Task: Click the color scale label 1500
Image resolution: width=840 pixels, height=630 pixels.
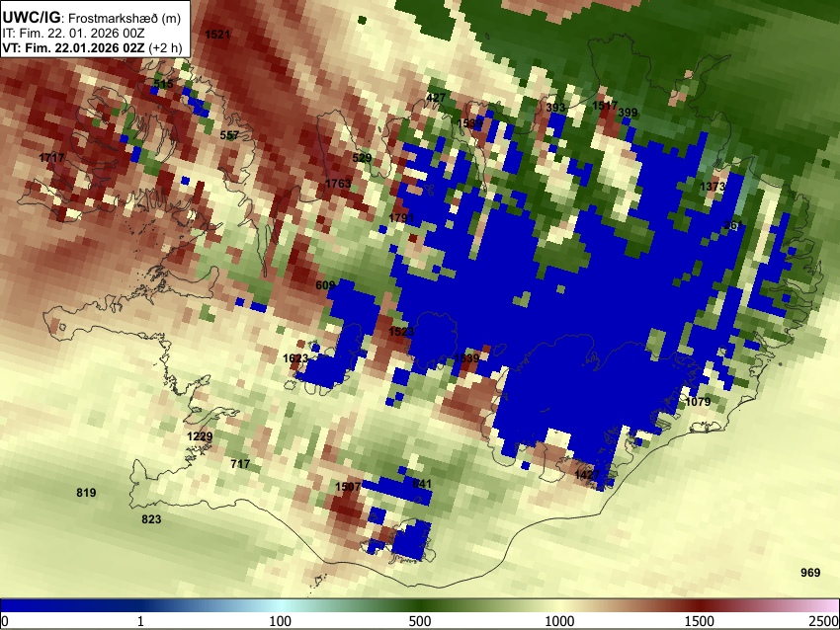Action: (x=700, y=621)
